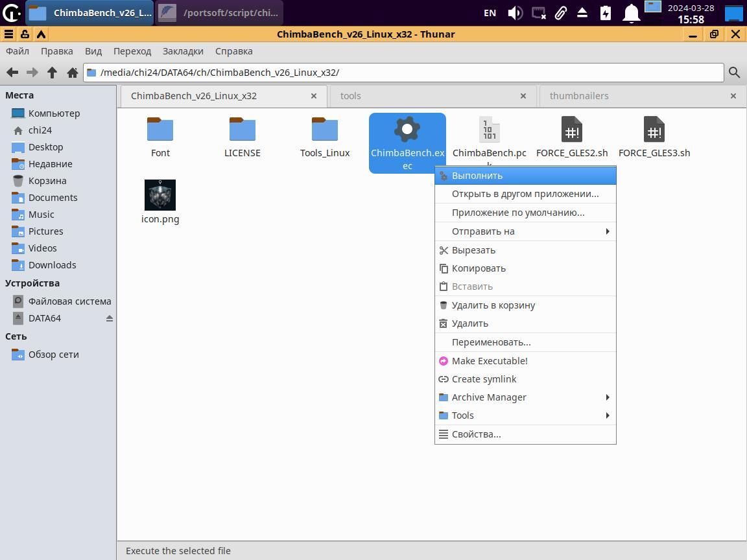The width and height of the screenshot is (747, 560).
Task: Switch to the tools tab
Action: pos(433,96)
